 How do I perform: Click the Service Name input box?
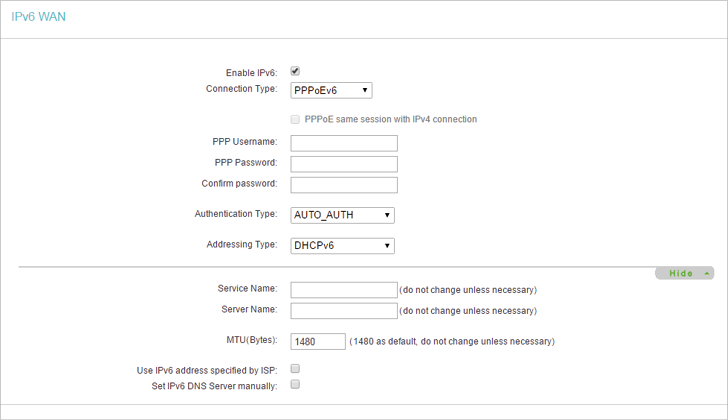click(344, 290)
